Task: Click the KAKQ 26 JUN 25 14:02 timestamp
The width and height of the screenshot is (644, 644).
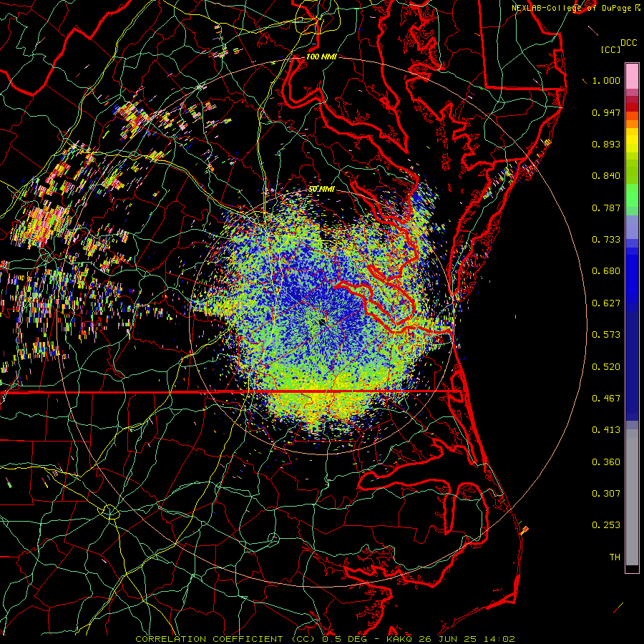Action: point(451,639)
